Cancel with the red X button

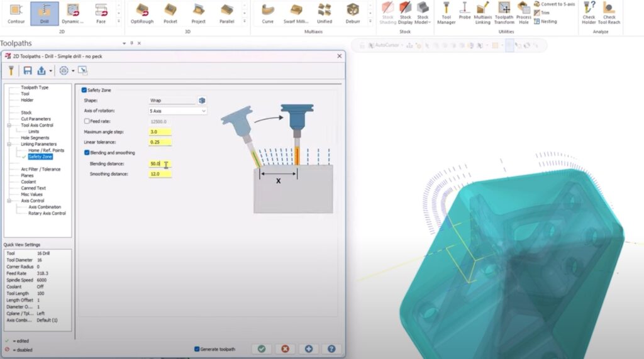(x=285, y=349)
